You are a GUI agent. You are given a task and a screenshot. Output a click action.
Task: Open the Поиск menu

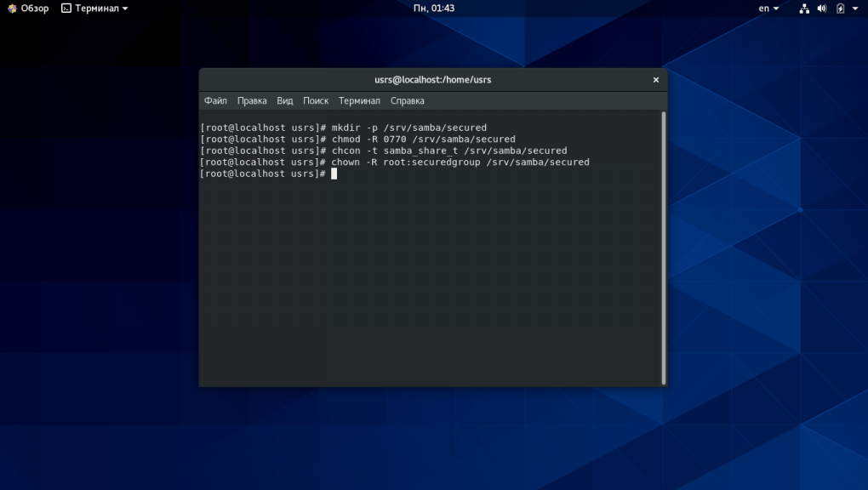316,100
